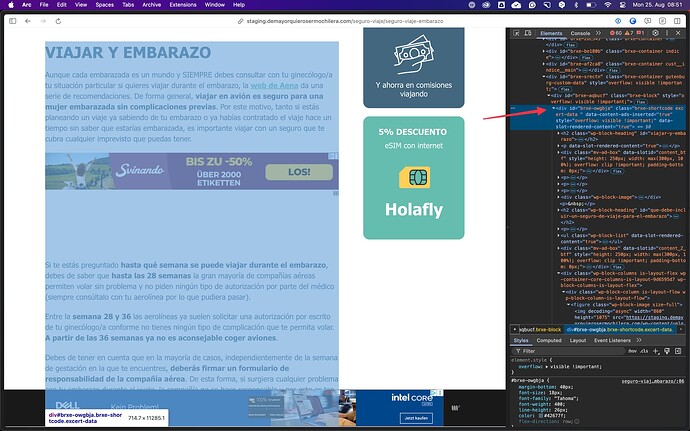The height and width of the screenshot is (431, 690).
Task: Select the aqbucf.brxe-block breadcrumb
Action: click(x=540, y=329)
